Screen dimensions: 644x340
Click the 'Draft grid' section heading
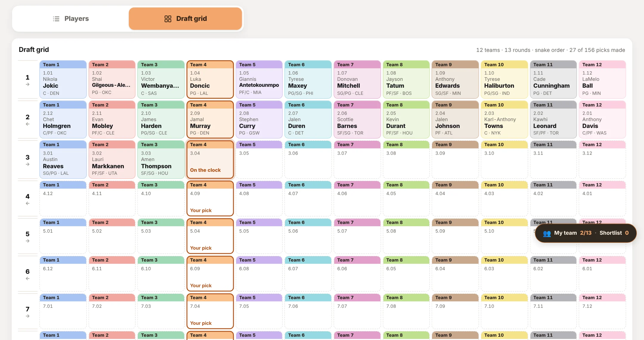point(34,50)
